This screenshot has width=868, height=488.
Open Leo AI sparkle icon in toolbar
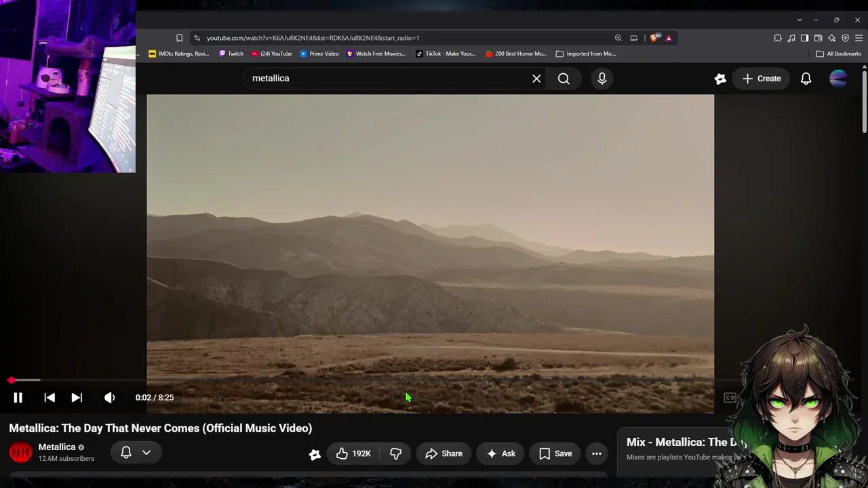click(x=831, y=38)
